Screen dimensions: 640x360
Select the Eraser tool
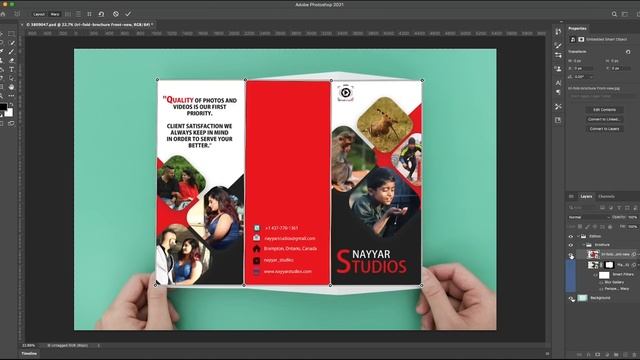coord(11,61)
